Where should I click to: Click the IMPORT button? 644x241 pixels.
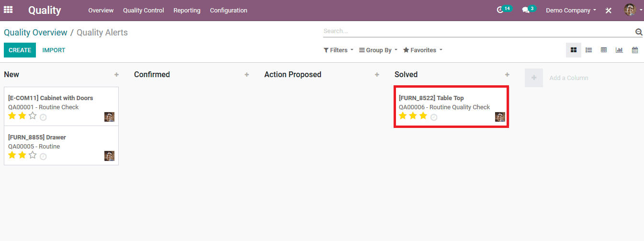click(54, 50)
